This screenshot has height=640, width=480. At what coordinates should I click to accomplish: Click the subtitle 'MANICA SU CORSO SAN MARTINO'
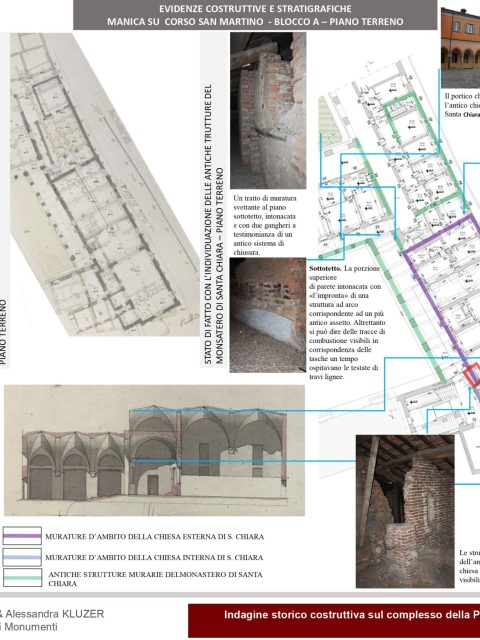pyautogui.click(x=185, y=22)
